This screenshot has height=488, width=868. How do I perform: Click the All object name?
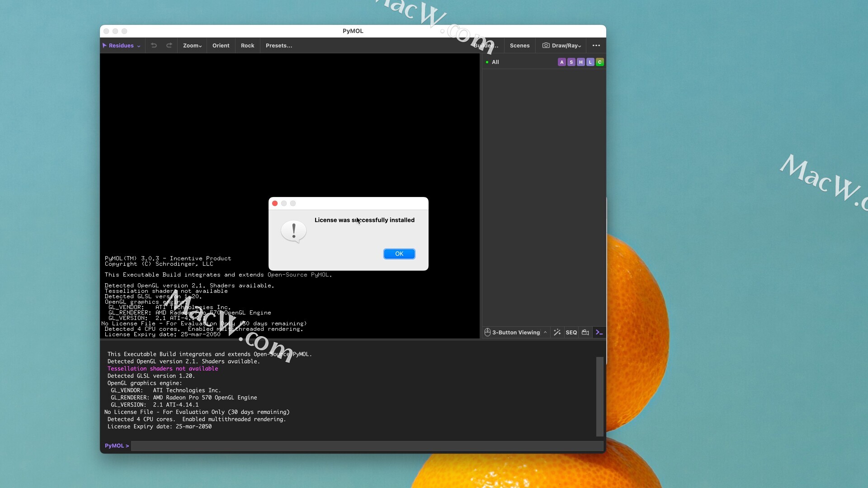(x=495, y=62)
